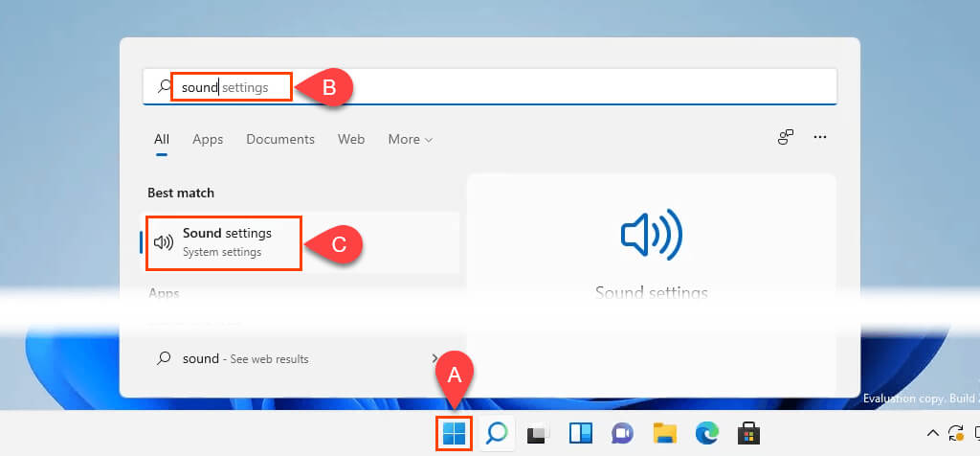
Task: Switch to the Apps filter tab
Action: click(208, 139)
